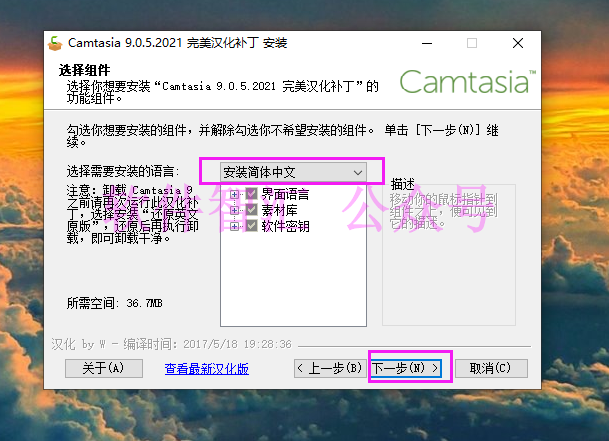Click the installer icon in the title bar
This screenshot has width=609, height=441.
[55, 43]
